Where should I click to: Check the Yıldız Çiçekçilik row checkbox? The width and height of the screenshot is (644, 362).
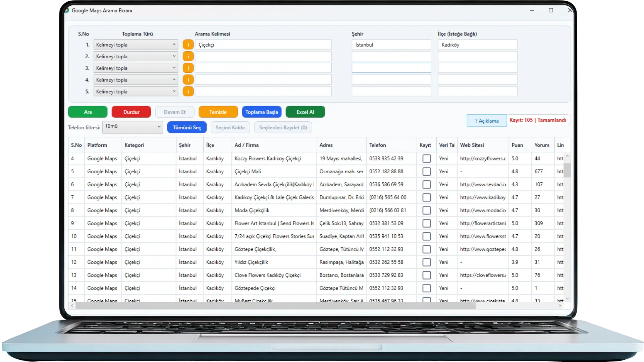[x=427, y=262]
